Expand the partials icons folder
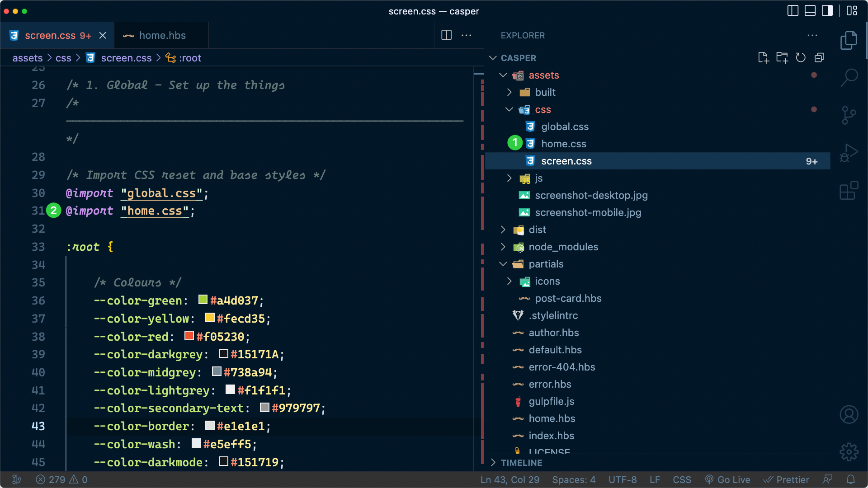 pos(509,281)
